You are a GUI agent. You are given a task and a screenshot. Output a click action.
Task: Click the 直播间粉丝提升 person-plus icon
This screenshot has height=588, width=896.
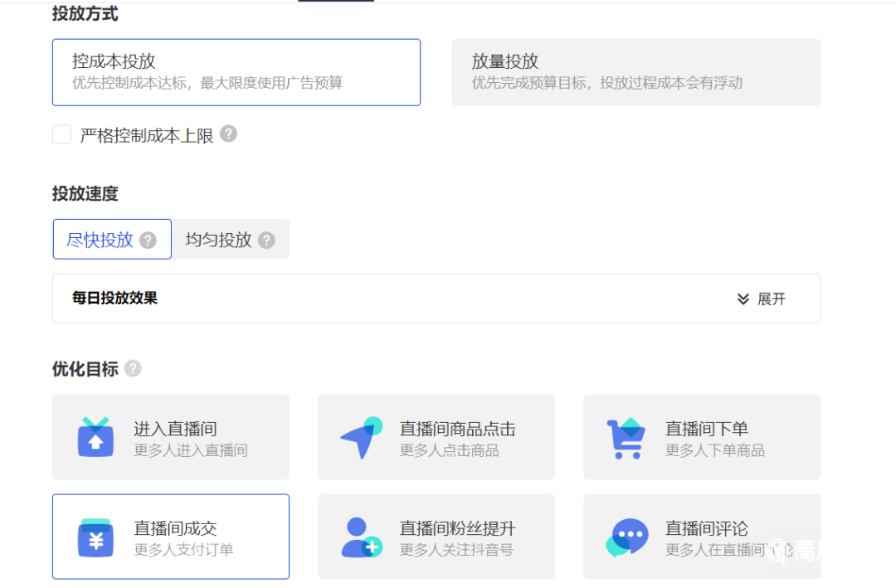pyautogui.click(x=361, y=537)
